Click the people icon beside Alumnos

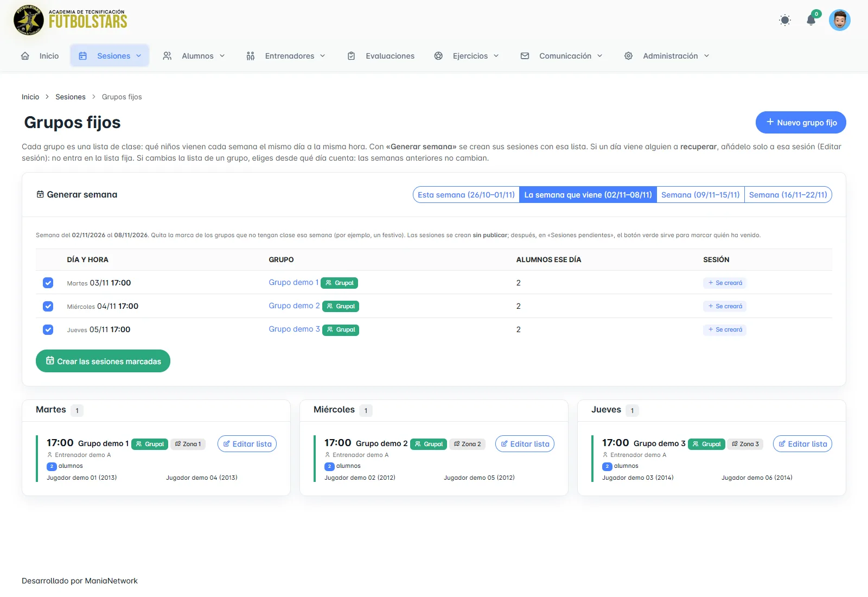click(167, 56)
